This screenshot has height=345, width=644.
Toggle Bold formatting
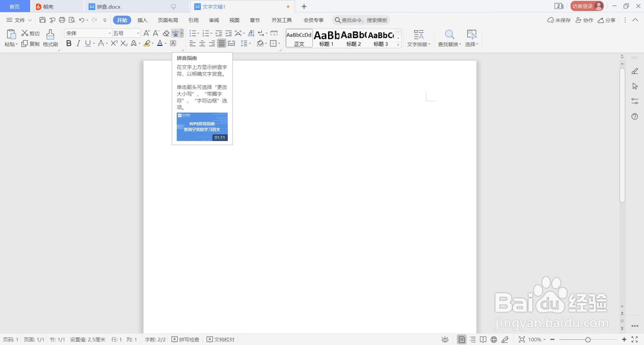(69, 43)
